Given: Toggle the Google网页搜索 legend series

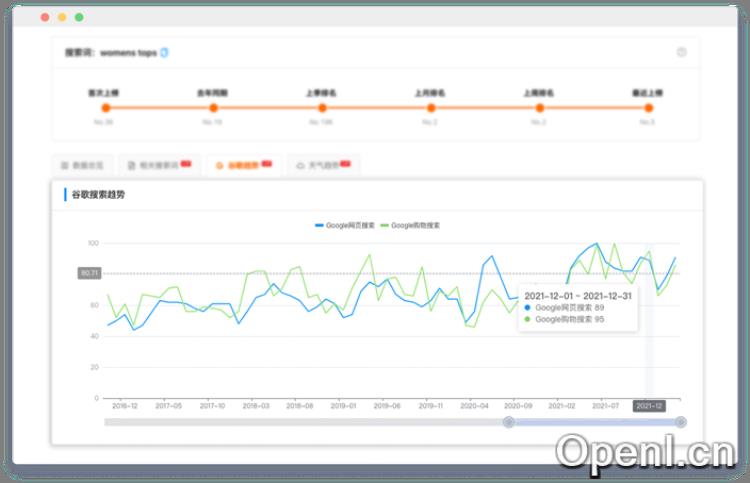Looking at the screenshot, I should [345, 226].
